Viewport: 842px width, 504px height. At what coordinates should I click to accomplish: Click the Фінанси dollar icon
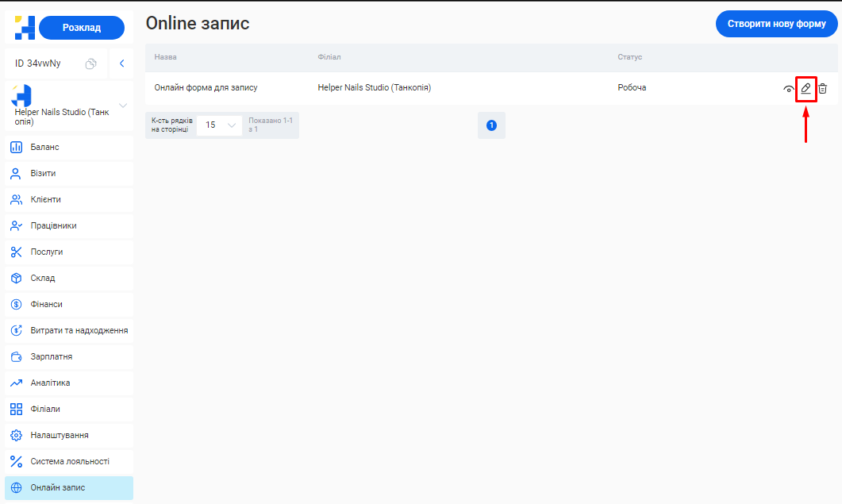point(16,304)
